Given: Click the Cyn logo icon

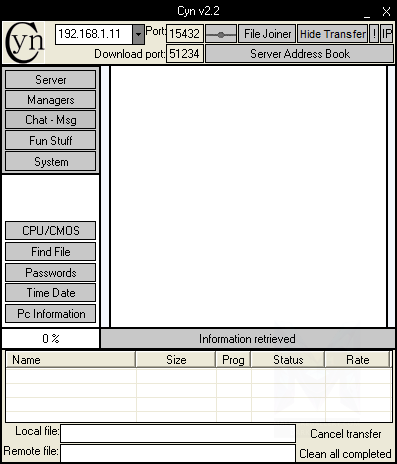Looking at the screenshot, I should (25, 43).
